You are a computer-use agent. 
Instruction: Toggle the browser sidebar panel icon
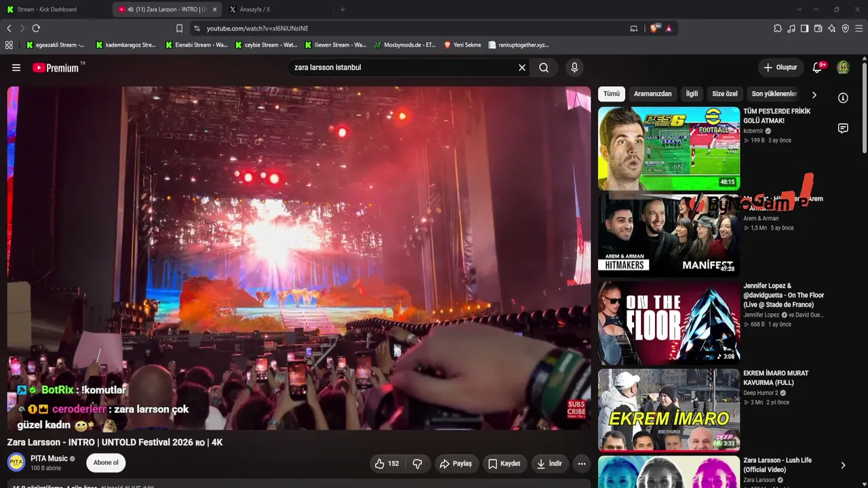point(805,28)
